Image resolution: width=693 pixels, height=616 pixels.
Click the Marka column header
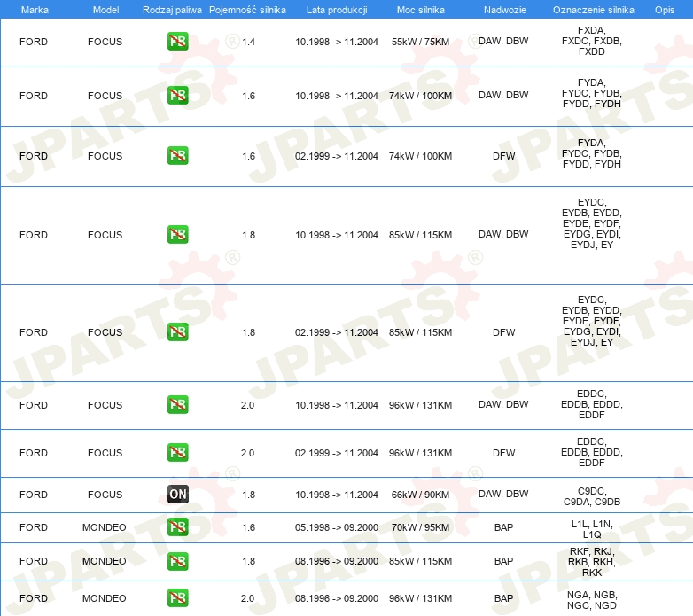[x=35, y=10]
